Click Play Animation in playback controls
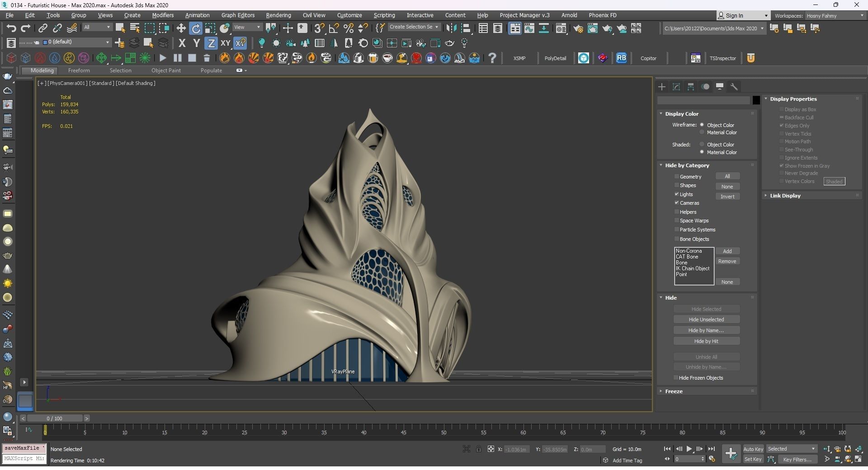This screenshot has width=868, height=470. 689,449
